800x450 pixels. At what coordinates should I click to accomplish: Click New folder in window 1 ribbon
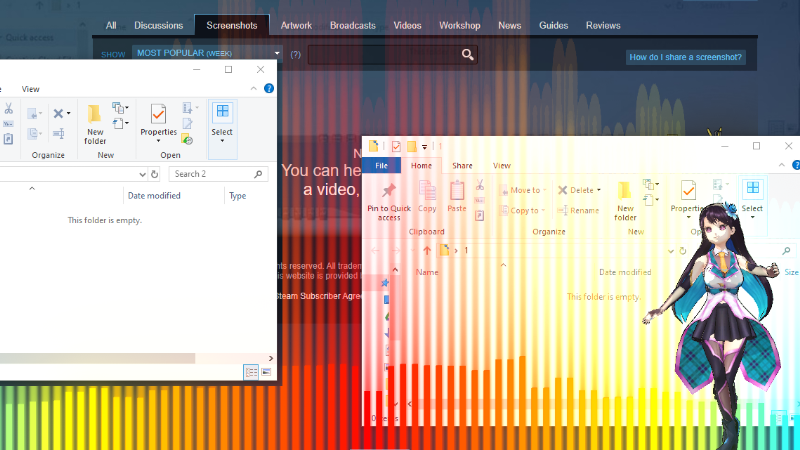625,201
